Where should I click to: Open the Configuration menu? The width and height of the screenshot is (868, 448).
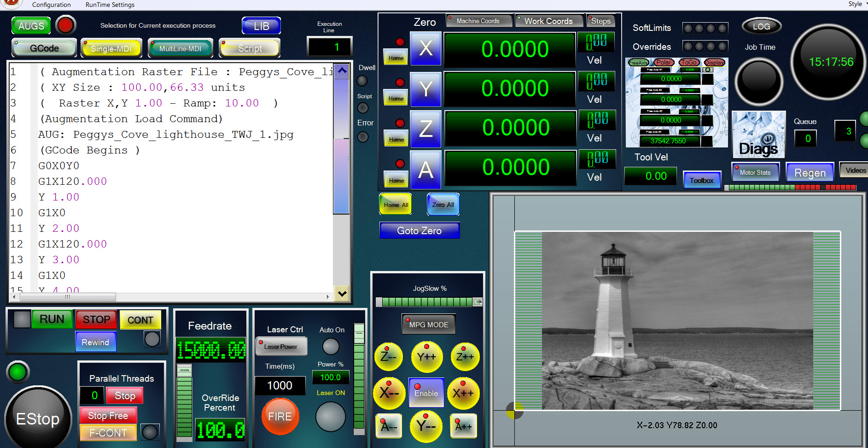click(52, 5)
